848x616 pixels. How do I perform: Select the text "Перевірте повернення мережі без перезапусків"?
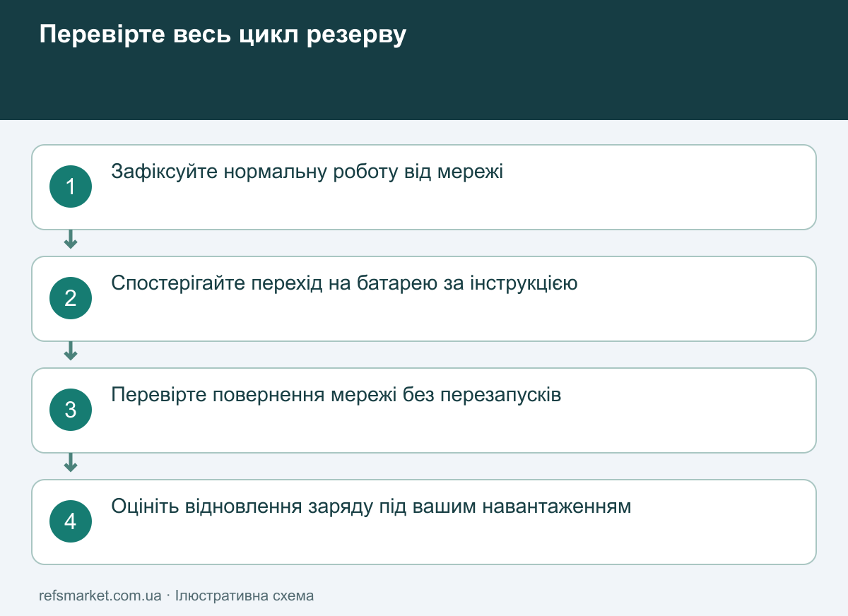click(336, 395)
